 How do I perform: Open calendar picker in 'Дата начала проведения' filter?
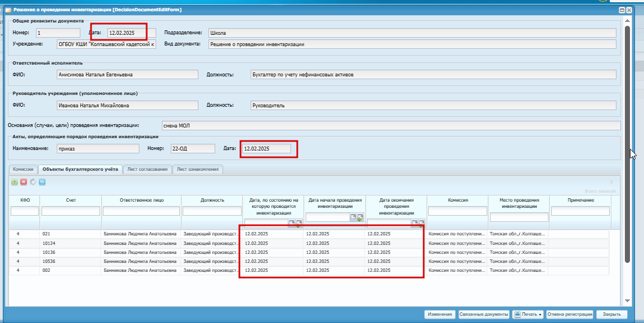click(353, 217)
